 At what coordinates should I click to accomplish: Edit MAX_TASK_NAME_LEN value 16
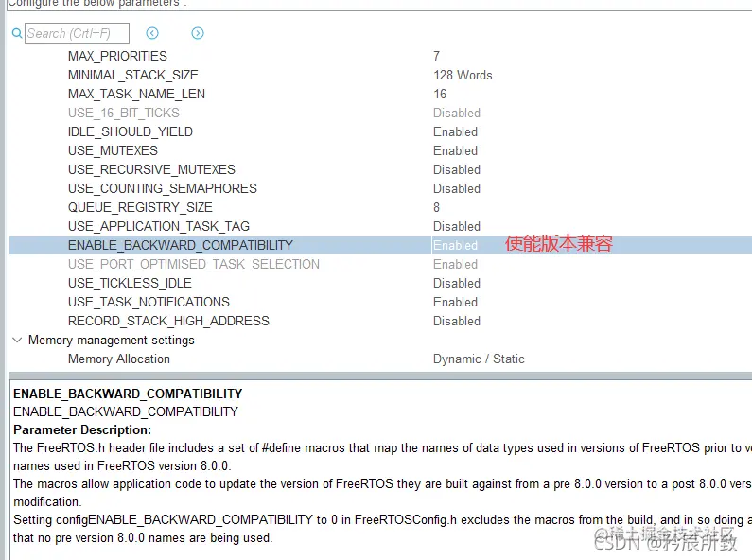440,94
